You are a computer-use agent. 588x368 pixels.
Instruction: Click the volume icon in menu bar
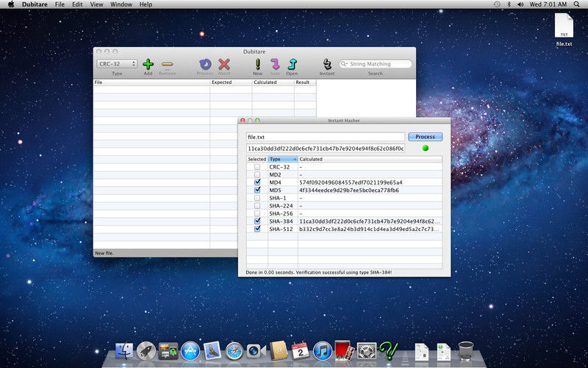click(x=520, y=4)
